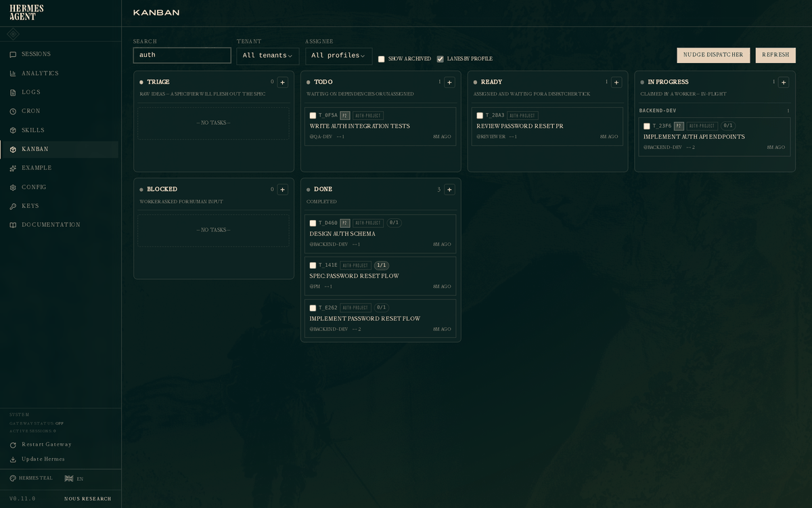
Task: Open Review Password Reset PR card
Action: click(547, 126)
